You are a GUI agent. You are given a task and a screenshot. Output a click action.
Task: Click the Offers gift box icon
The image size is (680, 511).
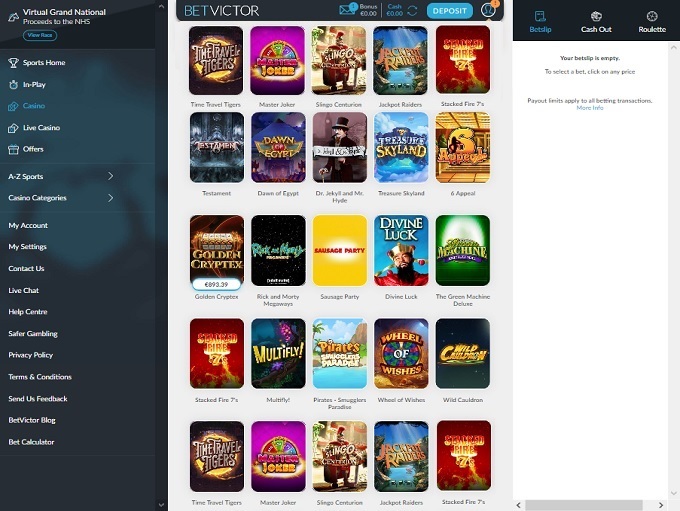click(x=13, y=149)
